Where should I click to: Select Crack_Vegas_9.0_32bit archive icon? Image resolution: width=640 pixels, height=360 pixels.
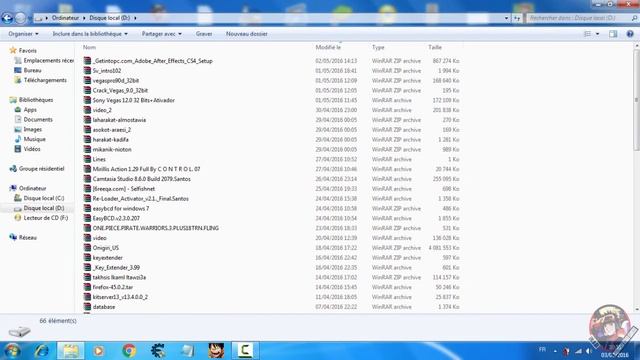[87, 90]
